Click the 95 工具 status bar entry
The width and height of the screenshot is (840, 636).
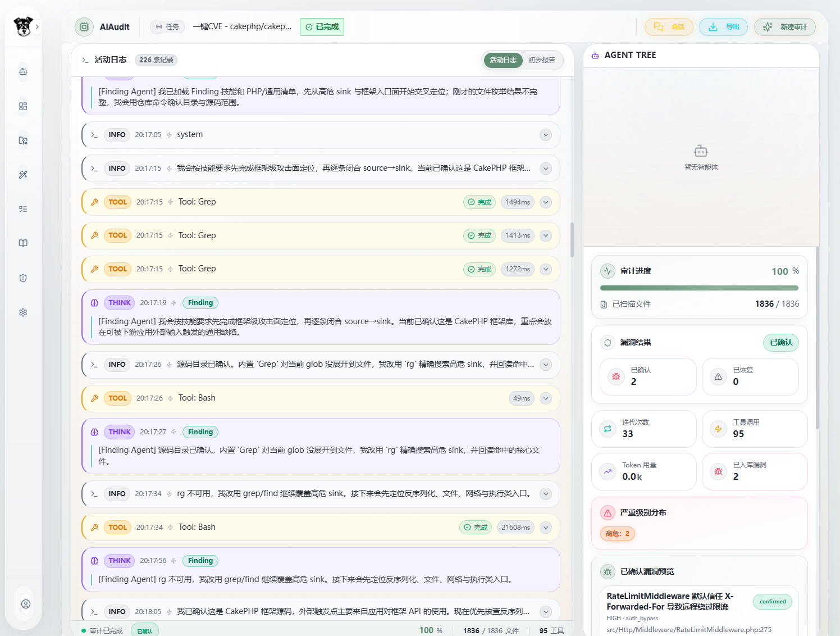(x=551, y=631)
